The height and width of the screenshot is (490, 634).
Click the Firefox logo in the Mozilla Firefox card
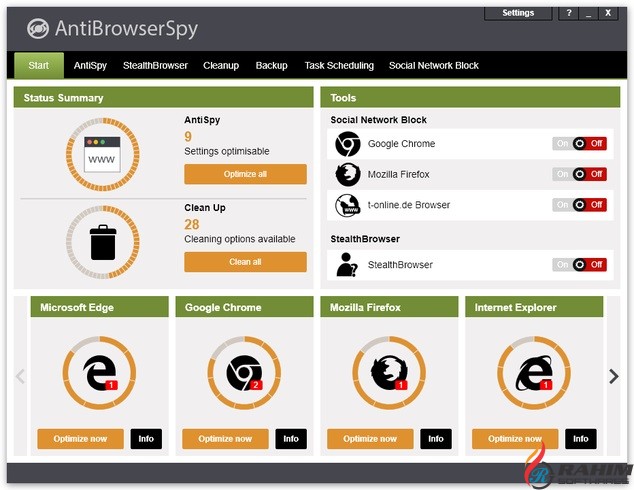click(x=389, y=373)
